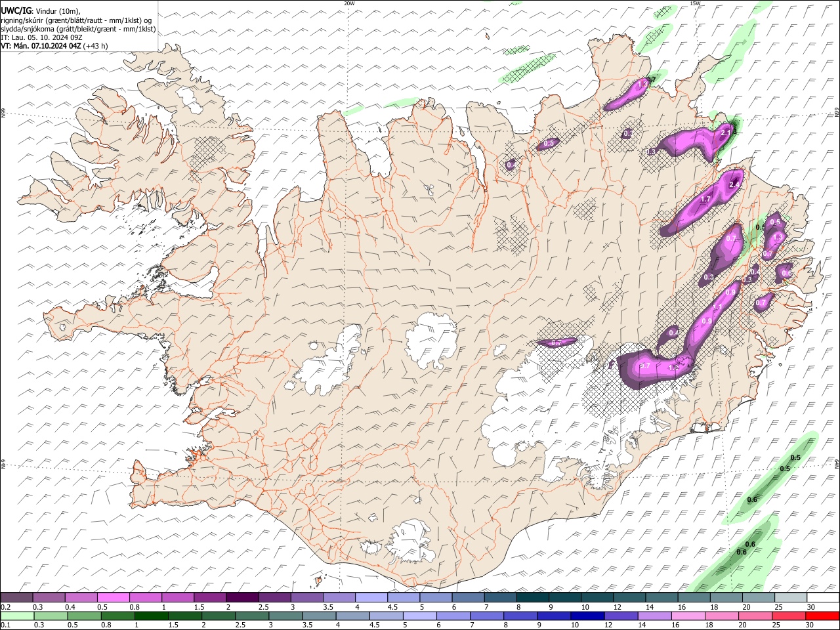Click the 'rigning/skúrir' legend description line
840x630 pixels.
(x=76, y=20)
